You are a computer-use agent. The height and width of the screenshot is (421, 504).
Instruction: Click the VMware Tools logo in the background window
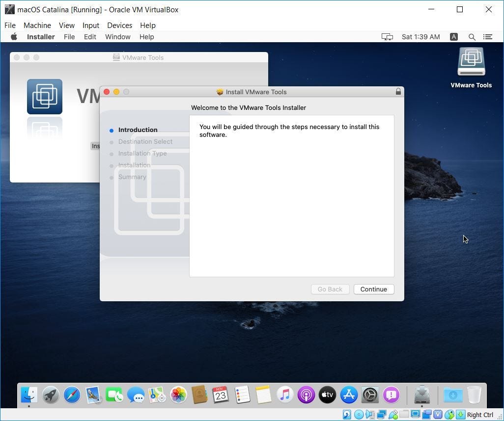(x=45, y=96)
